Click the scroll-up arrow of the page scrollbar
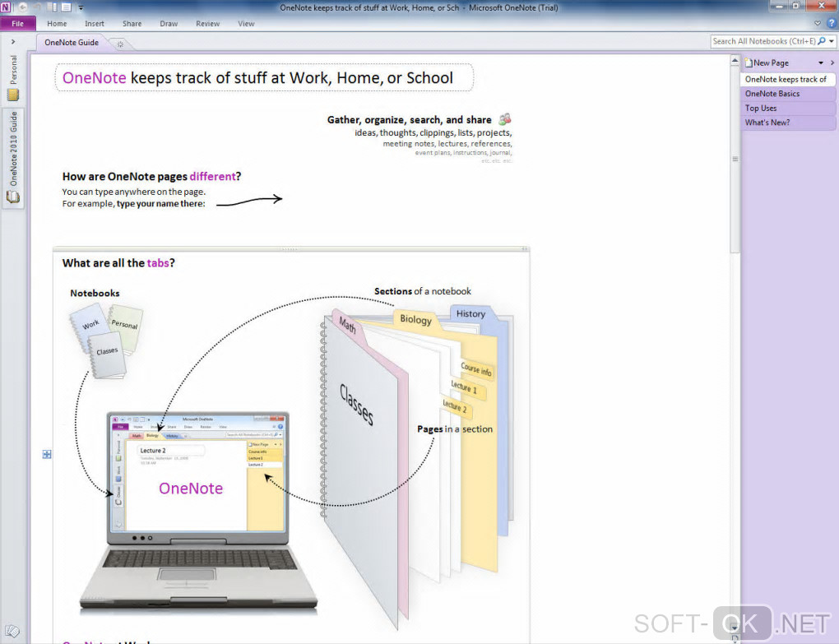This screenshot has height=644, width=839. pos(735,61)
